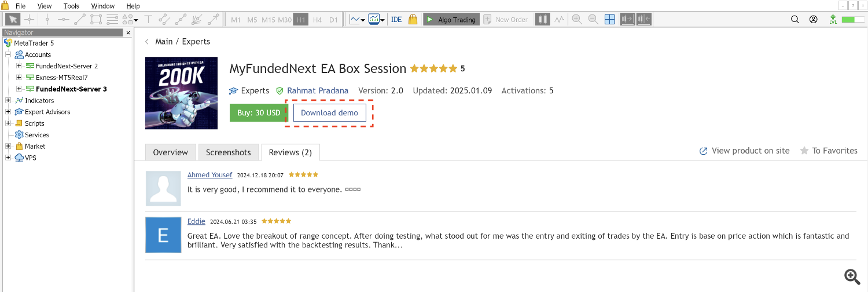This screenshot has width=868, height=292.
Task: Expand the Indicators tree node
Action: click(x=8, y=101)
